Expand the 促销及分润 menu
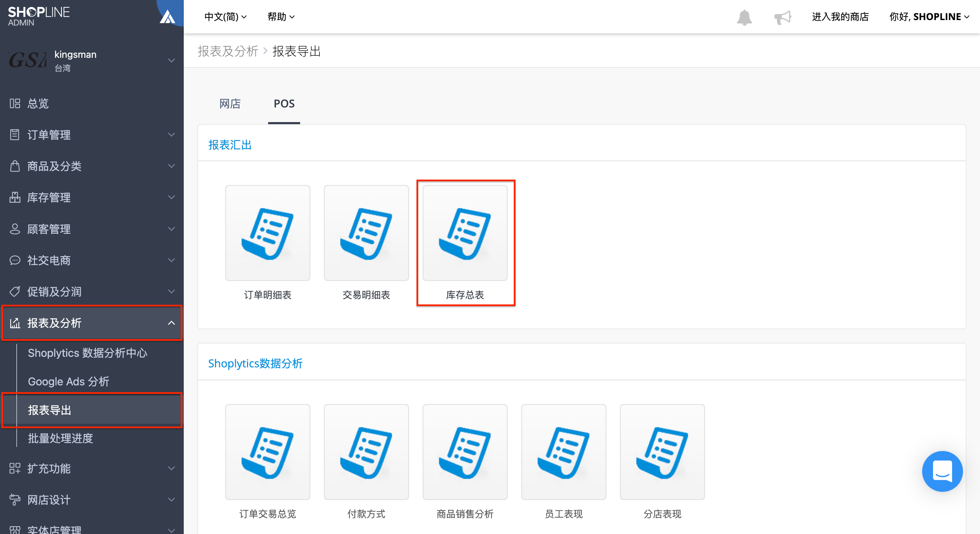Viewport: 980px width, 534px height. [92, 292]
